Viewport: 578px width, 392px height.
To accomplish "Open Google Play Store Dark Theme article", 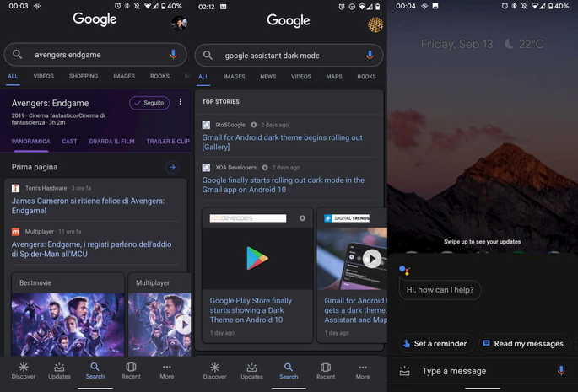I will [x=251, y=310].
